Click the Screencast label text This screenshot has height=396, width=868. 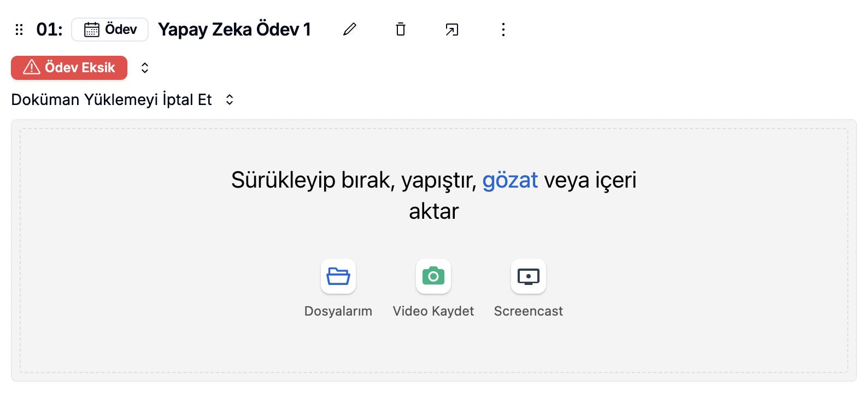pyautogui.click(x=529, y=311)
